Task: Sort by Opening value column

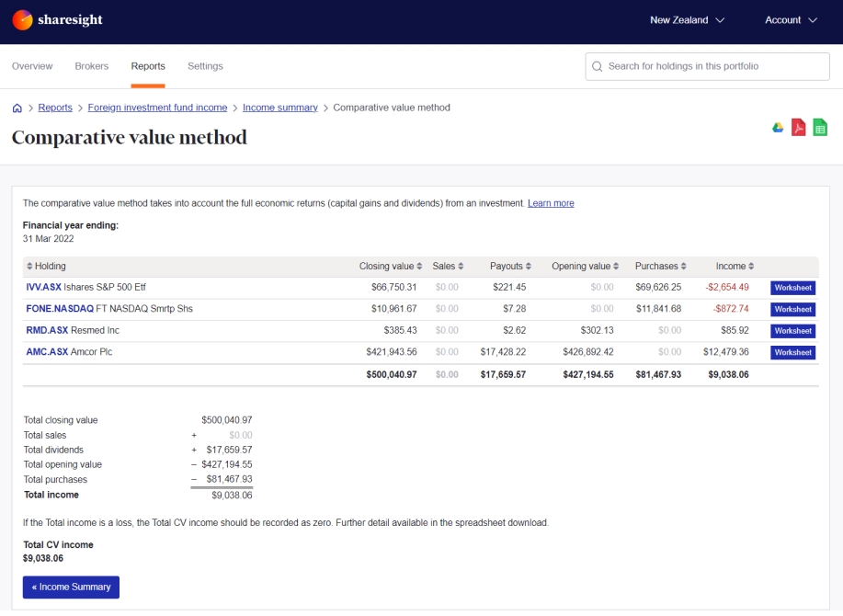Action: coord(585,267)
